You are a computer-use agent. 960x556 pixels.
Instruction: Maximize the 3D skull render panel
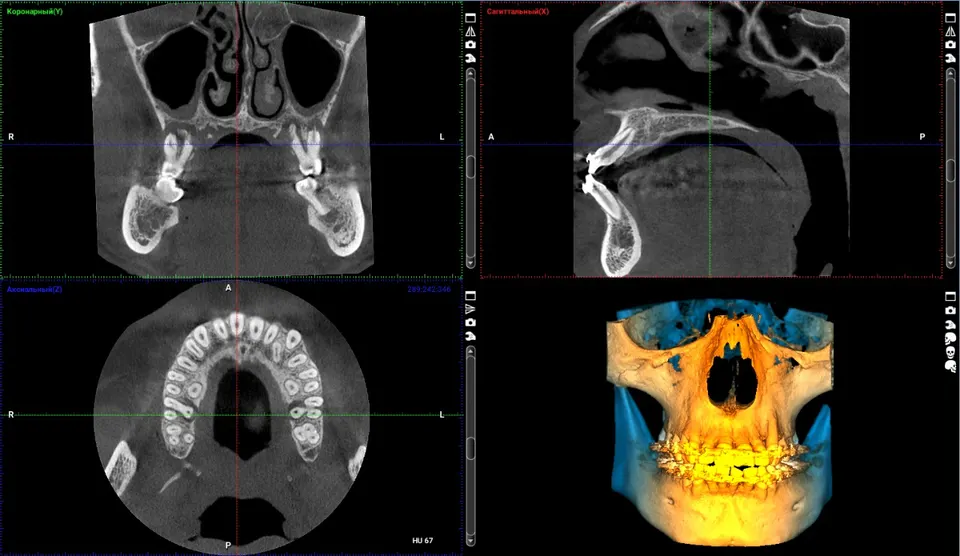(x=950, y=296)
